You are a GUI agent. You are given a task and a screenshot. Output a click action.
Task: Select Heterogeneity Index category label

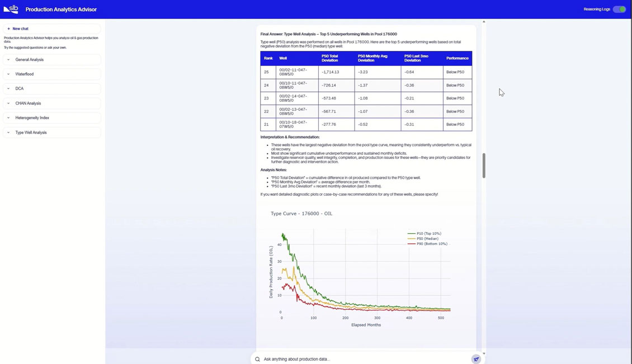(32, 118)
